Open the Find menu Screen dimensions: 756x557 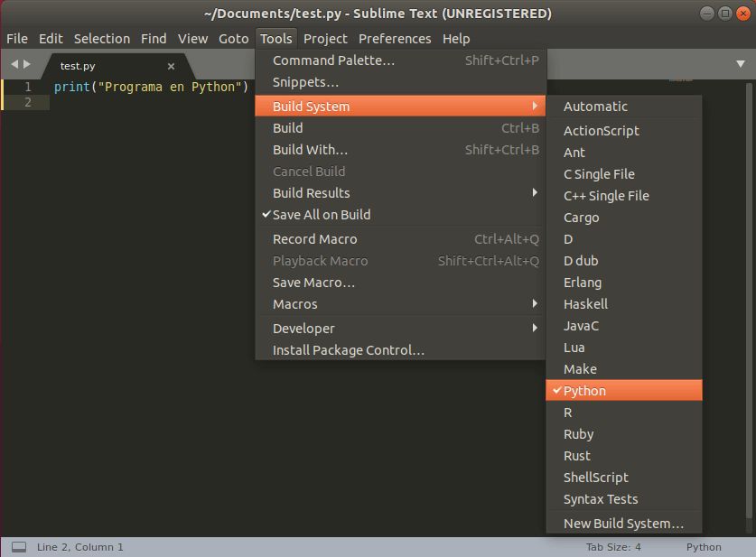pyautogui.click(x=154, y=39)
